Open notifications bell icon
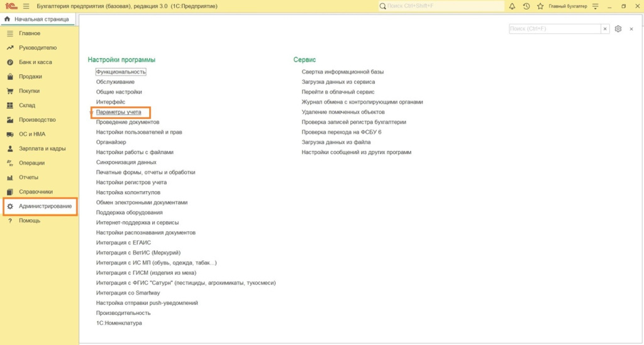Screen dimensions: 644x345 (x=512, y=6)
